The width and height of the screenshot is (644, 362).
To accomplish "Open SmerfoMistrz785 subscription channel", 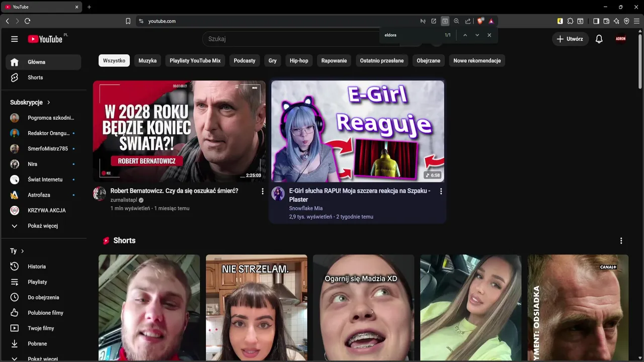I will pyautogui.click(x=43, y=149).
